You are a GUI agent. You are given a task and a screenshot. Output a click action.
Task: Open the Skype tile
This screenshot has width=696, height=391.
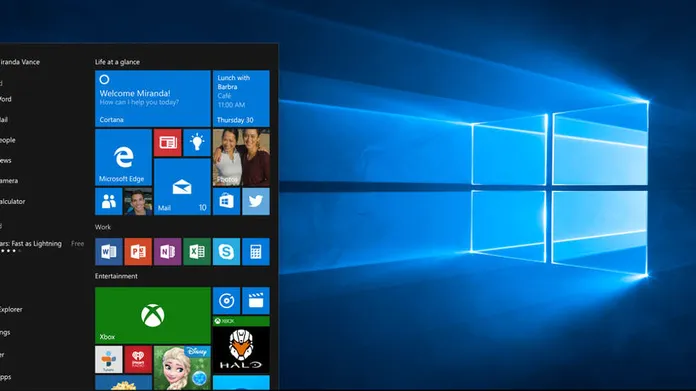226,252
